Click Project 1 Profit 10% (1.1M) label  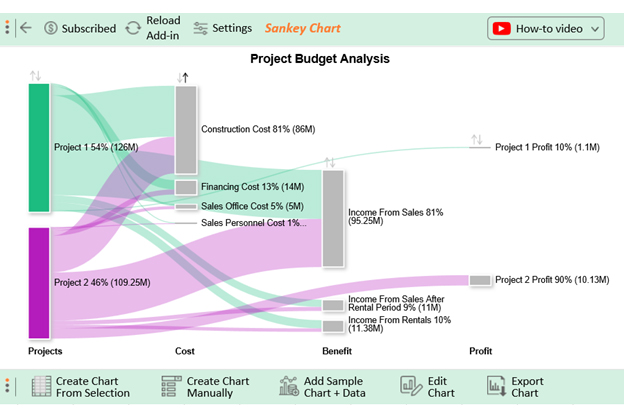coord(547,147)
